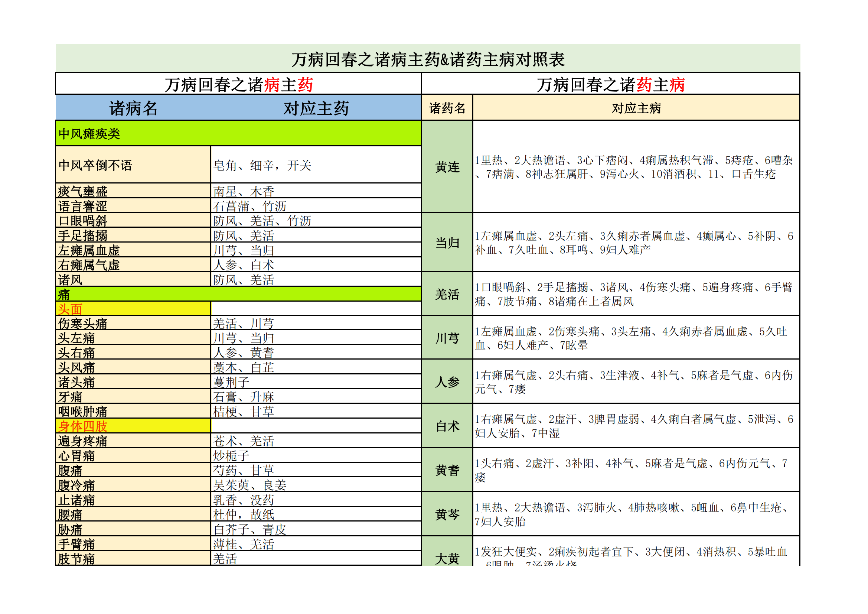
Task: Click the cell 蔓荆子
Action: pyautogui.click(x=316, y=382)
